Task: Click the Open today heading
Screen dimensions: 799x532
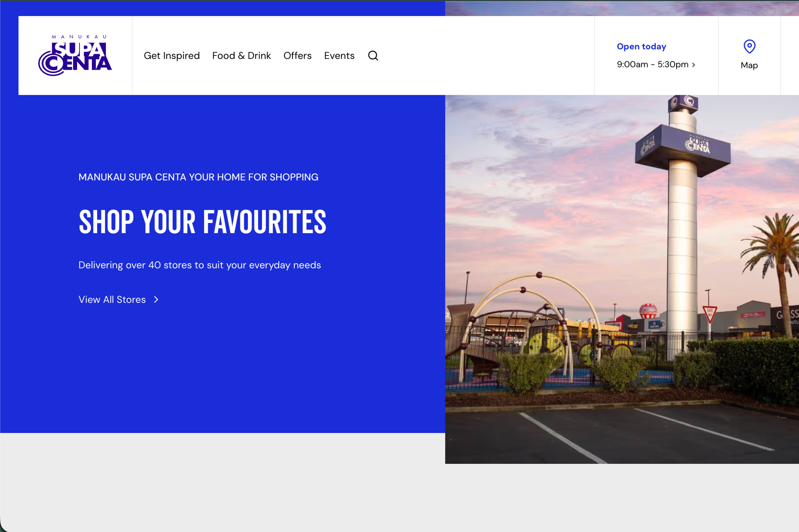Action: click(641, 46)
